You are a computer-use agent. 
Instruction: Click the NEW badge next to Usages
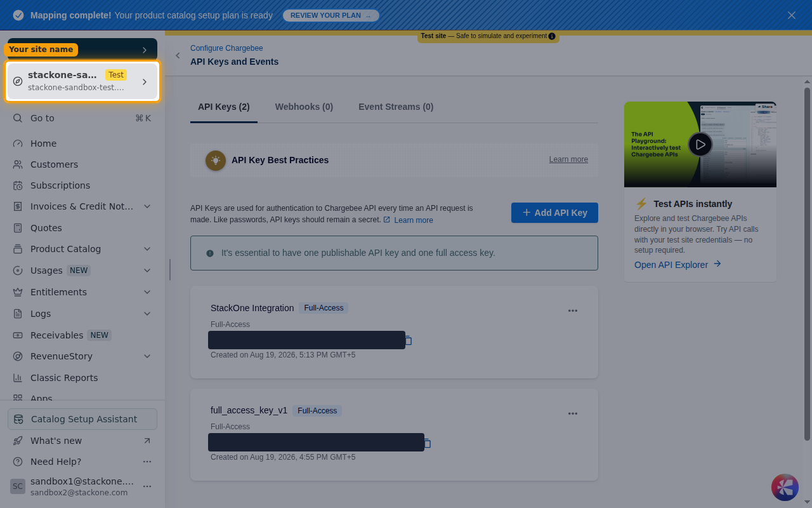coord(79,271)
